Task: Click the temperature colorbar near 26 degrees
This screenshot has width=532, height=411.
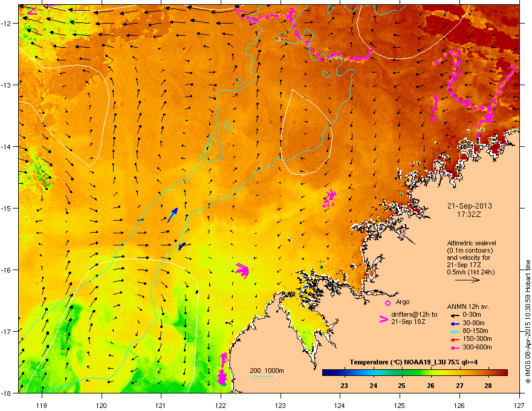Action: point(430,373)
